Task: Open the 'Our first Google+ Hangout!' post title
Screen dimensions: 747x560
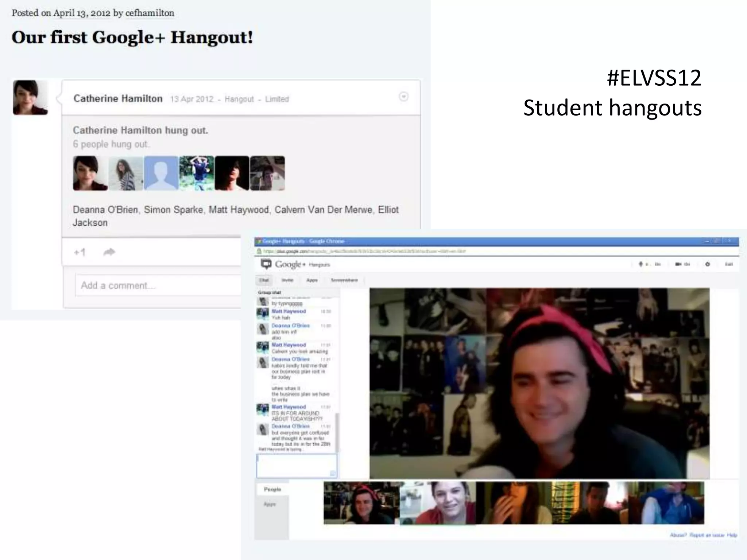Action: click(132, 37)
